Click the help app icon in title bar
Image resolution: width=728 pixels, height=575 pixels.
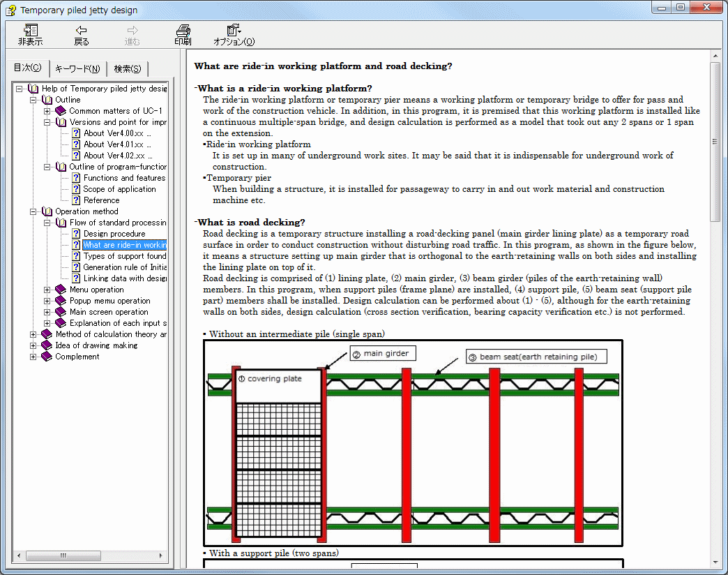10,10
